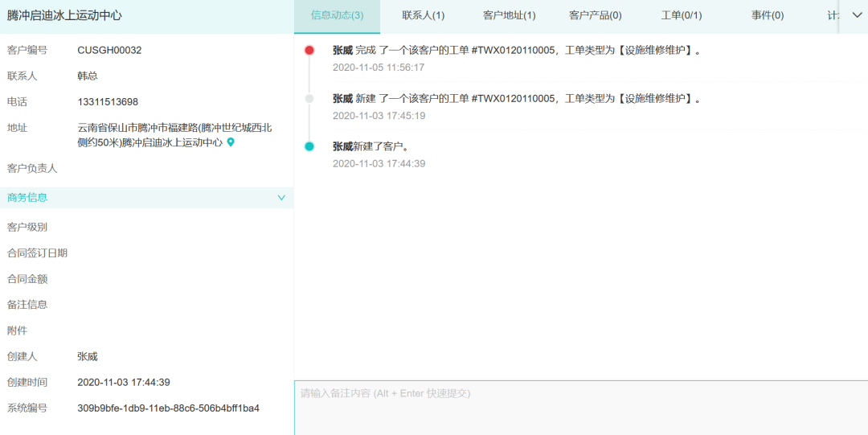
Task: Open completed work order #TWX0120110005 entry
Action: pyautogui.click(x=516, y=51)
